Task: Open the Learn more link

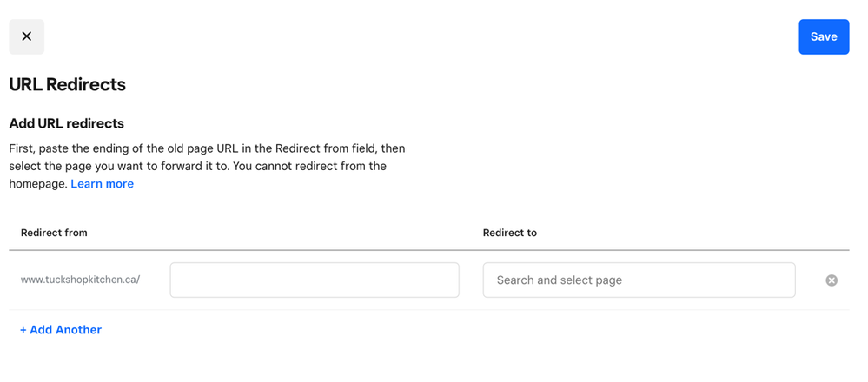Action: click(x=102, y=184)
